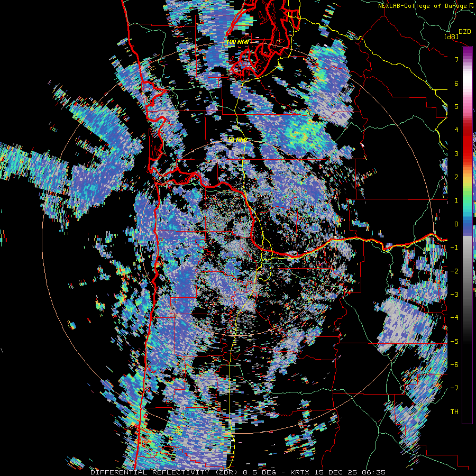Click the KRTX radar site identifier

coord(300,472)
